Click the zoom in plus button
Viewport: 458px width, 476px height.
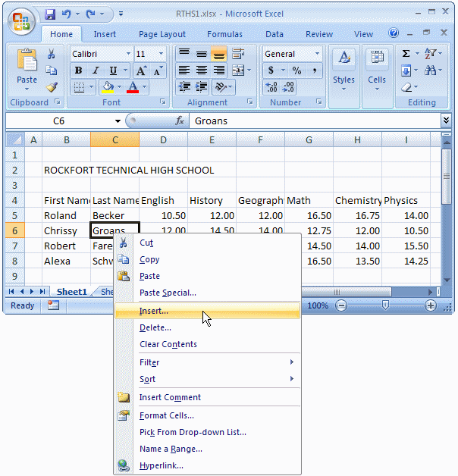431,305
